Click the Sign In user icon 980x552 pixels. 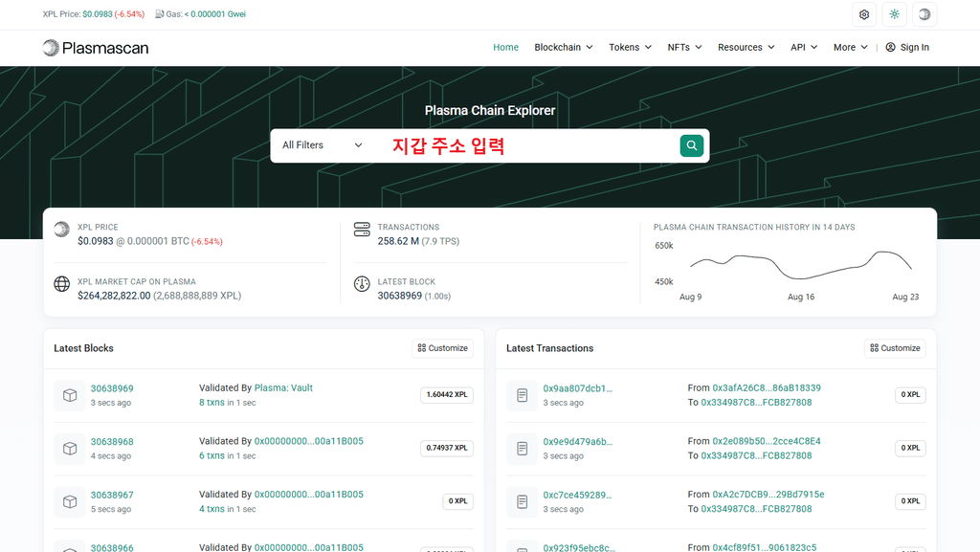click(x=891, y=48)
